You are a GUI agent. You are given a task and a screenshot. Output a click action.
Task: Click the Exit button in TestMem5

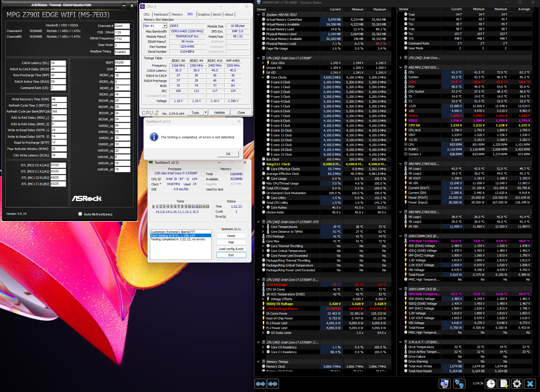pos(231,255)
